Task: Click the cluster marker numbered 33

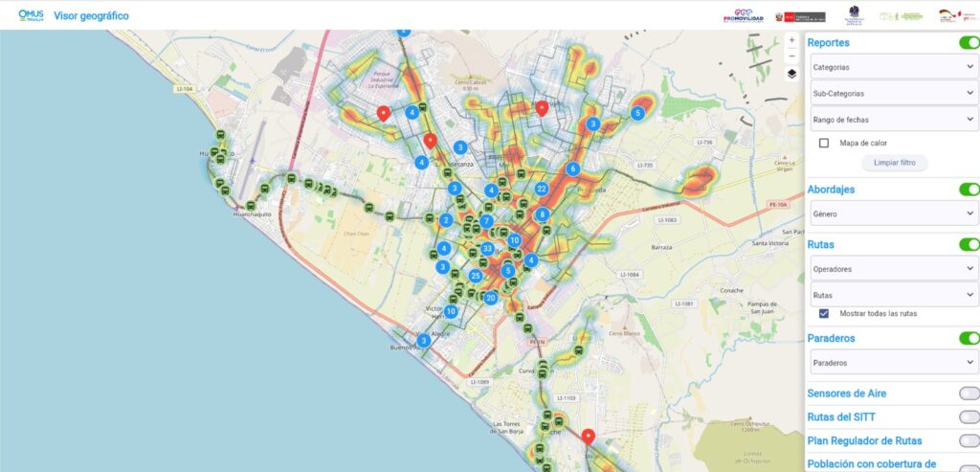Action: tap(487, 249)
